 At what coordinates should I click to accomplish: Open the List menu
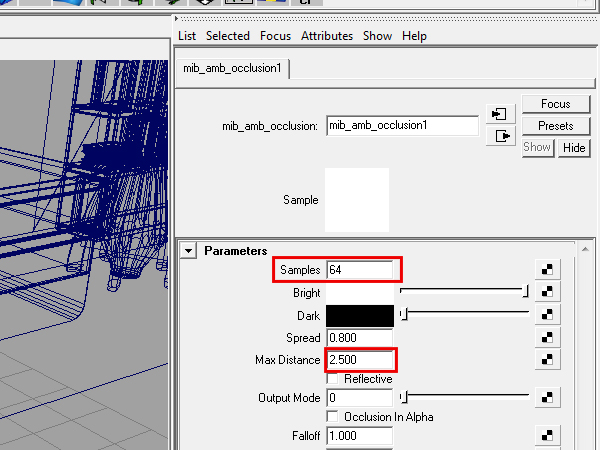(x=187, y=36)
